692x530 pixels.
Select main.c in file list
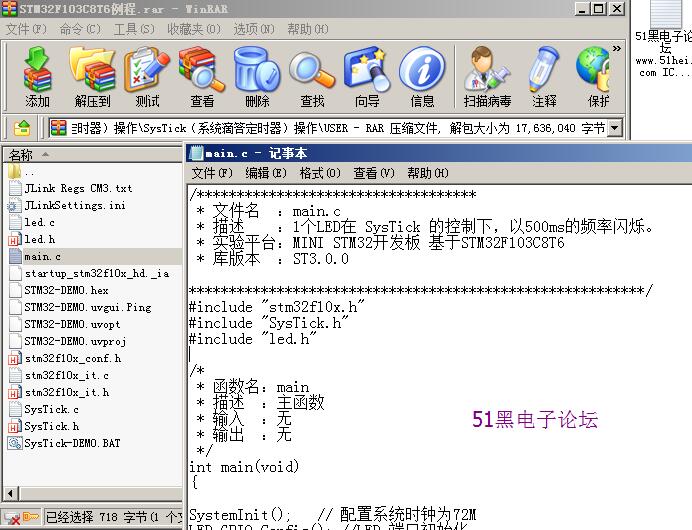coord(42,256)
